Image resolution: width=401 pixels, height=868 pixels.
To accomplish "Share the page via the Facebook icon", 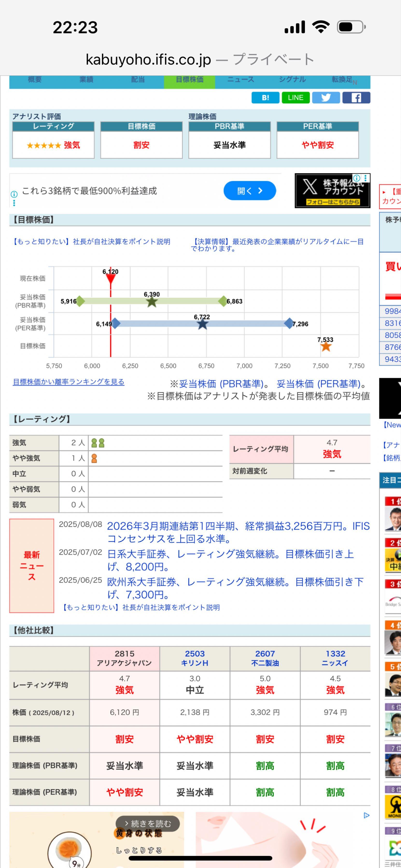I will [x=356, y=98].
